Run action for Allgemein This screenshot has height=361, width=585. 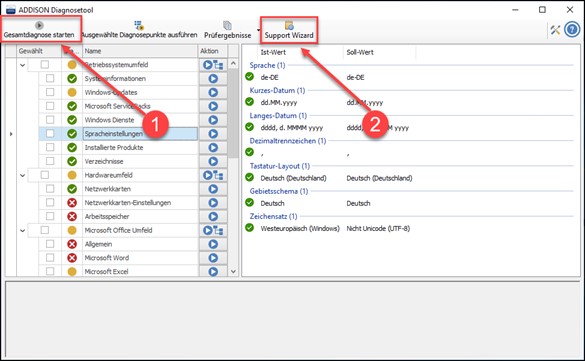pos(213,244)
